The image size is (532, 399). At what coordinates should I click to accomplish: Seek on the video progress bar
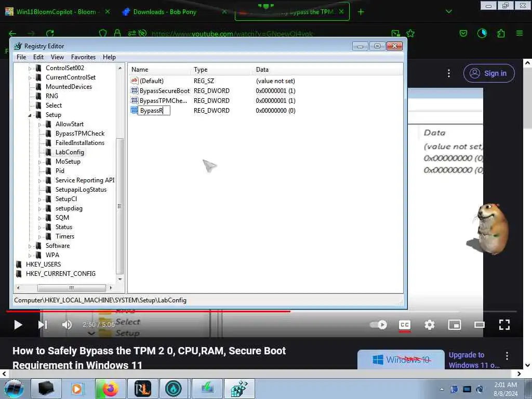pos(261,311)
